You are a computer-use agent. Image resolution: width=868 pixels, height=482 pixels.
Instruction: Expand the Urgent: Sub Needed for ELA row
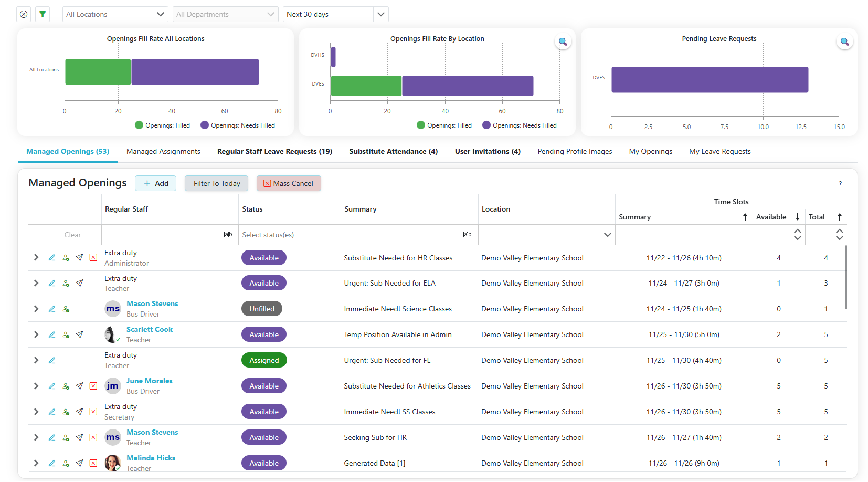coord(36,283)
